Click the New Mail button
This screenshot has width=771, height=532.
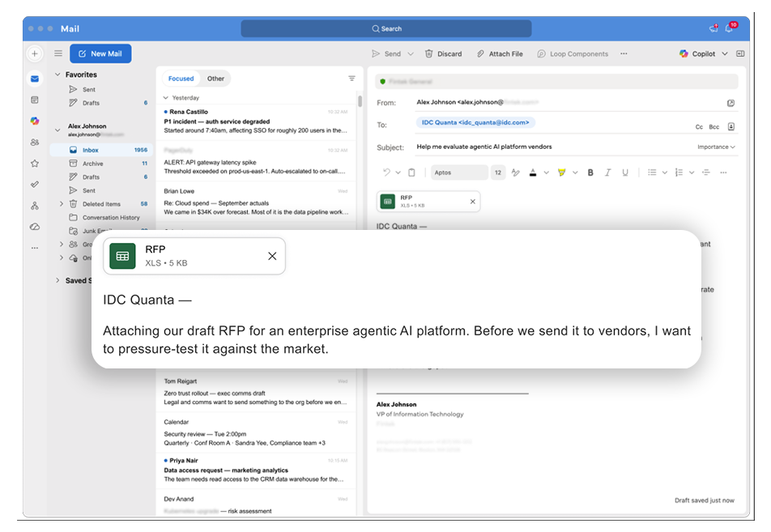100,53
